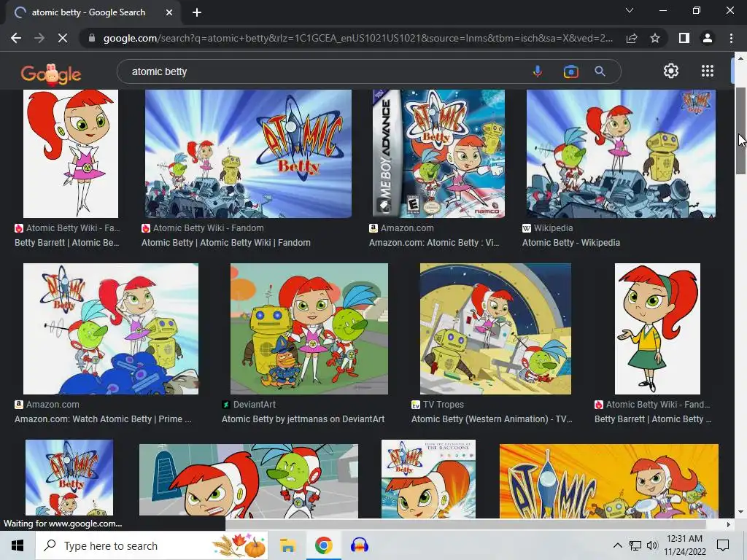Image resolution: width=747 pixels, height=560 pixels.
Task: Click 'Amazon.com: Atomic Betty : Vi...' link
Action: point(434,242)
